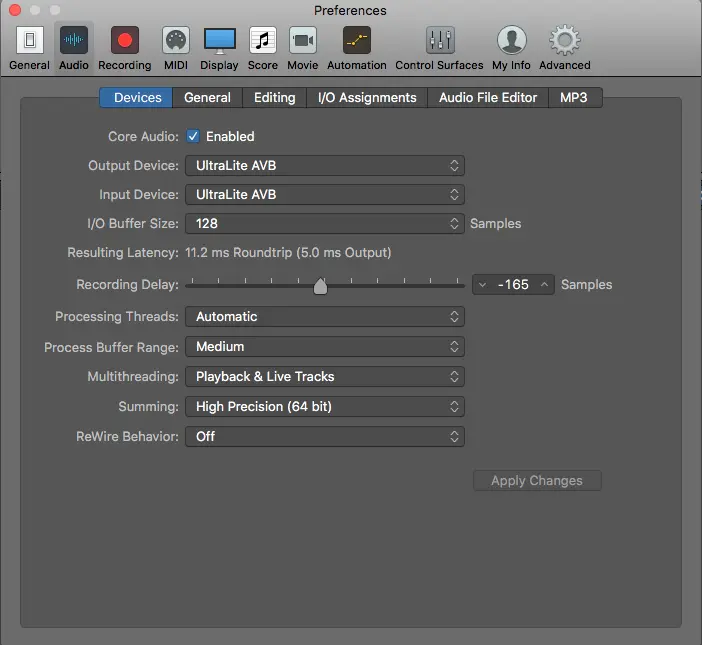
Task: Click the Enabled label text
Action: (x=230, y=137)
